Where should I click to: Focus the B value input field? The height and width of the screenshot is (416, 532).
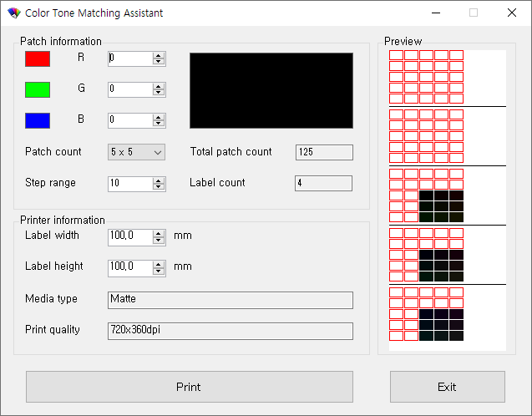pyautogui.click(x=130, y=120)
